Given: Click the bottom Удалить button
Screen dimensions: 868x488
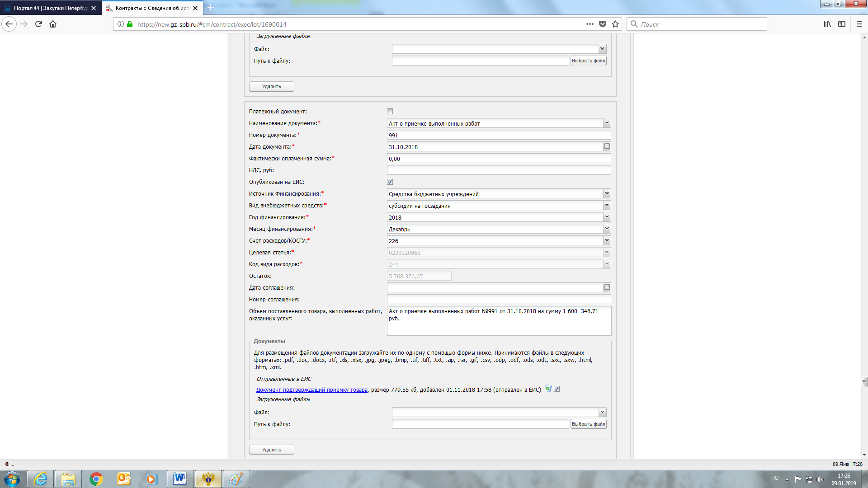Looking at the screenshot, I should 271,450.
